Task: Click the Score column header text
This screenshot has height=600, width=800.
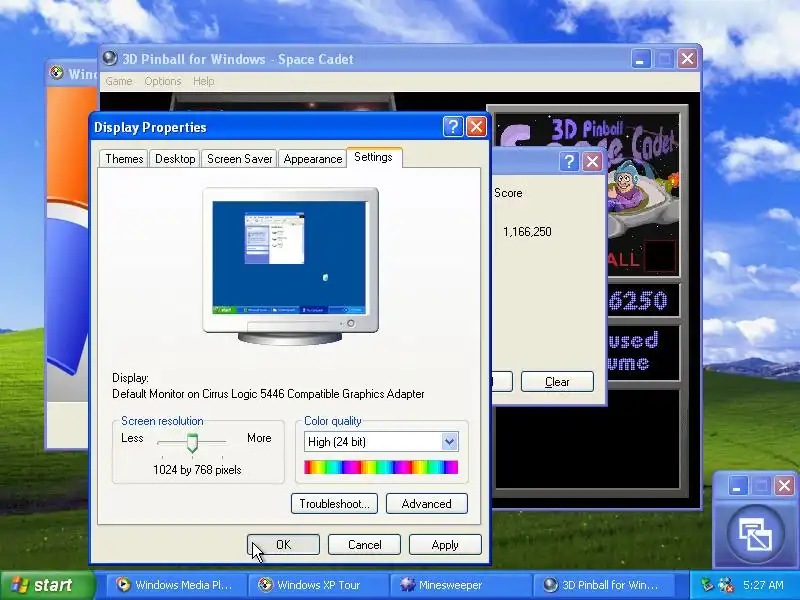Action: pyautogui.click(x=508, y=193)
